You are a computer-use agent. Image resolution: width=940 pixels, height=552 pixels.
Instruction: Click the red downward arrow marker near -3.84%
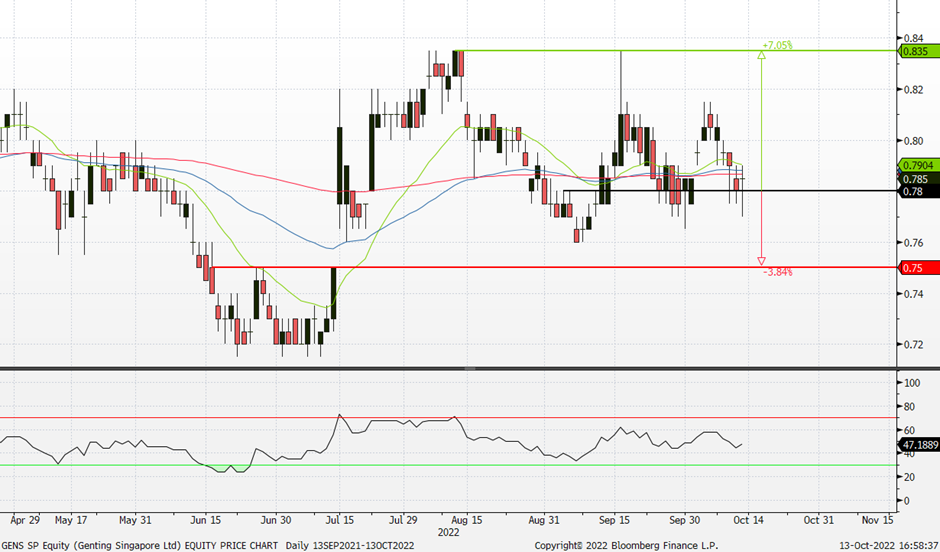pos(762,262)
